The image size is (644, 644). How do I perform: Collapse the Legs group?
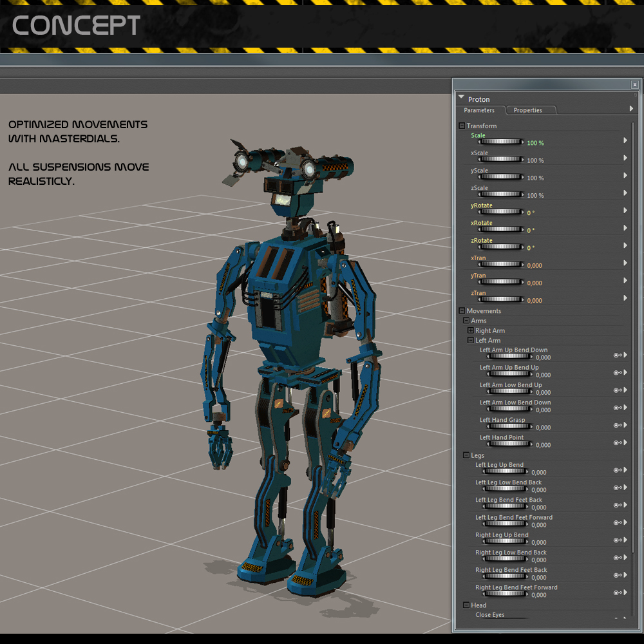[x=466, y=455]
